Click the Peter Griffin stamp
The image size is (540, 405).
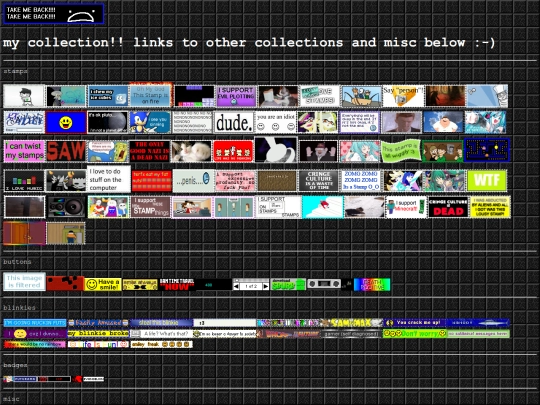point(443,122)
